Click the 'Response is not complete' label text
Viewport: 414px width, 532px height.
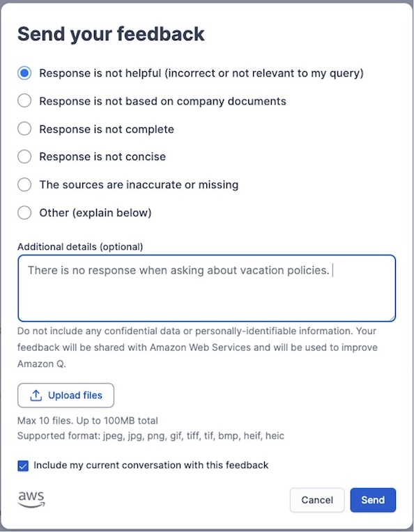(107, 130)
